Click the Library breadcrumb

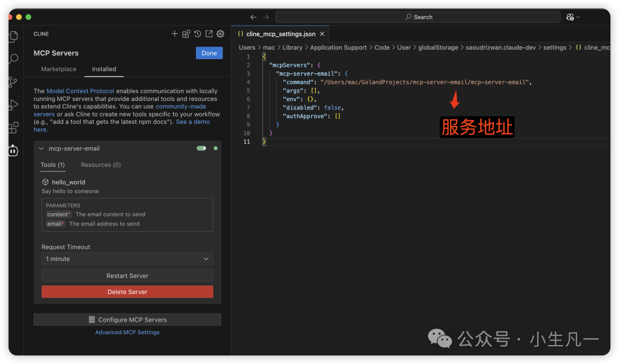(x=292, y=48)
